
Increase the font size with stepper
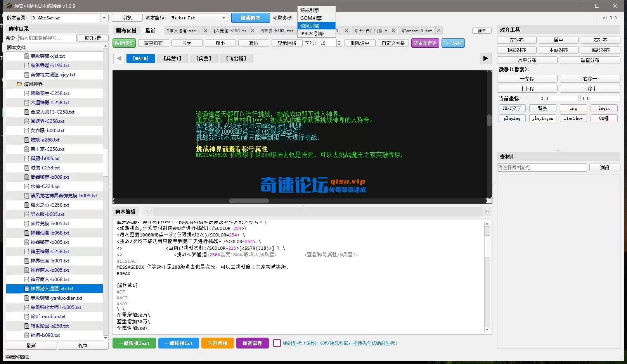click(339, 41)
